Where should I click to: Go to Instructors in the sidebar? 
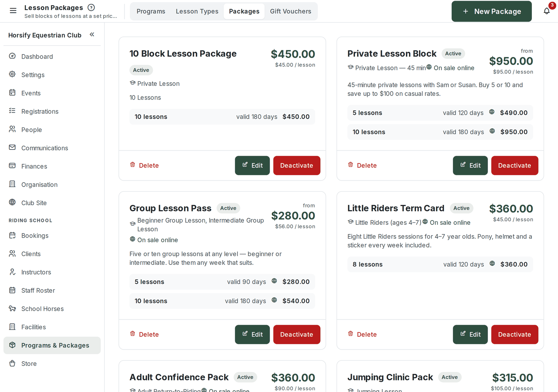point(52,272)
